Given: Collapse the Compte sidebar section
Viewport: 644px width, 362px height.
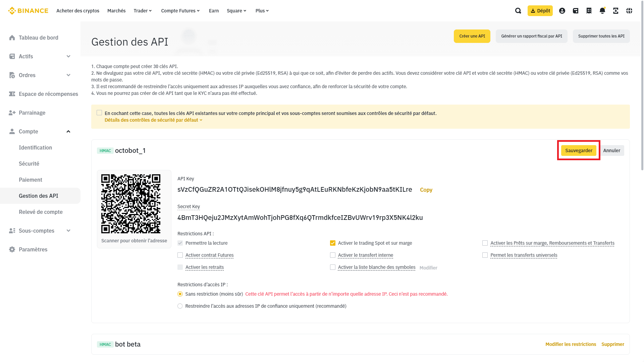Looking at the screenshot, I should coord(68,131).
